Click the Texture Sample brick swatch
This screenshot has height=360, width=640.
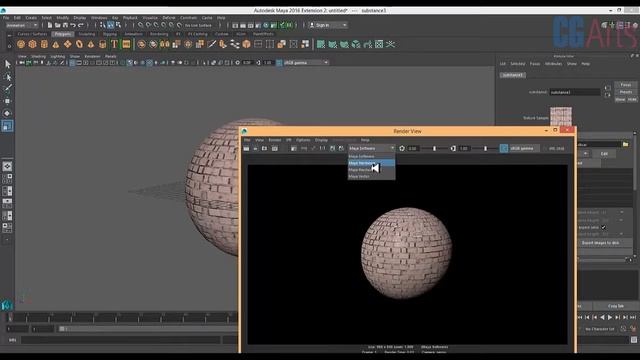click(x=561, y=117)
